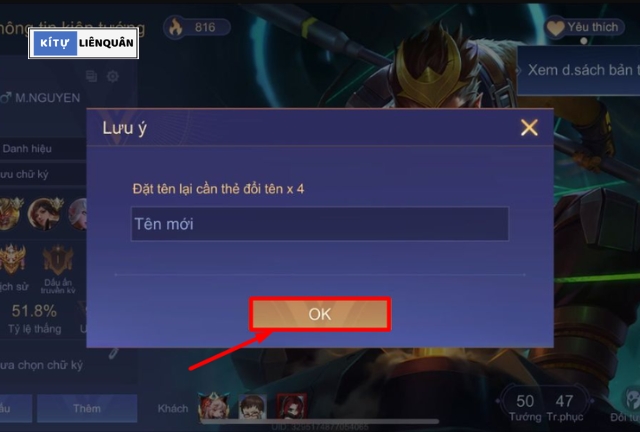Open the Tướng count 50 stat

pos(525,407)
